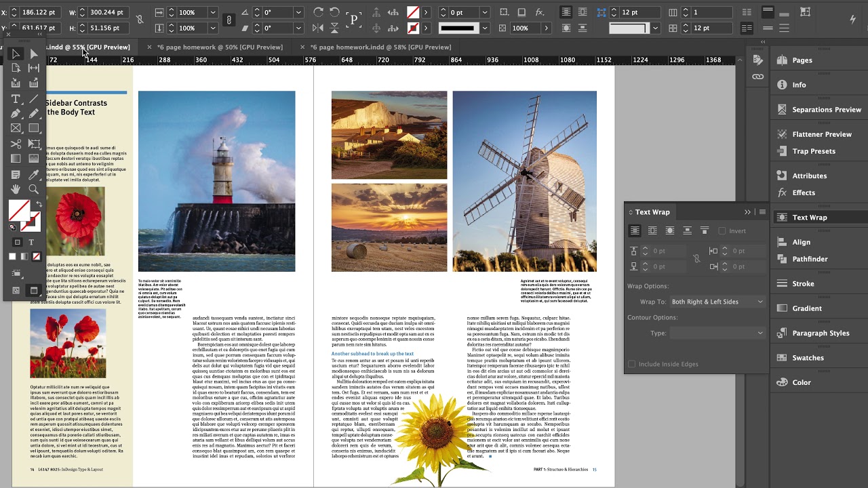The image size is (868, 488).
Task: Toggle constrain proportions for scaling
Action: [229, 20]
